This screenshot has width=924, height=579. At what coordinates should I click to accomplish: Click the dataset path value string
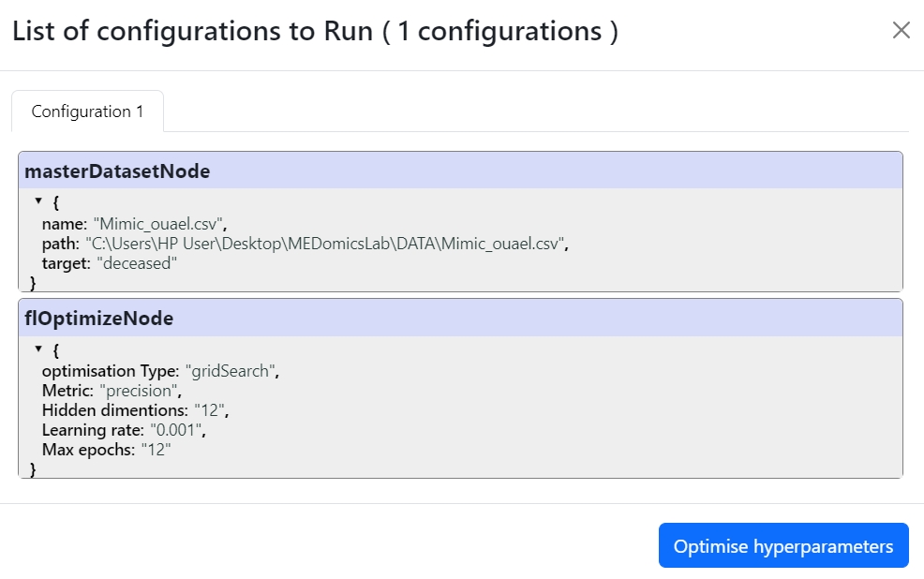(326, 244)
